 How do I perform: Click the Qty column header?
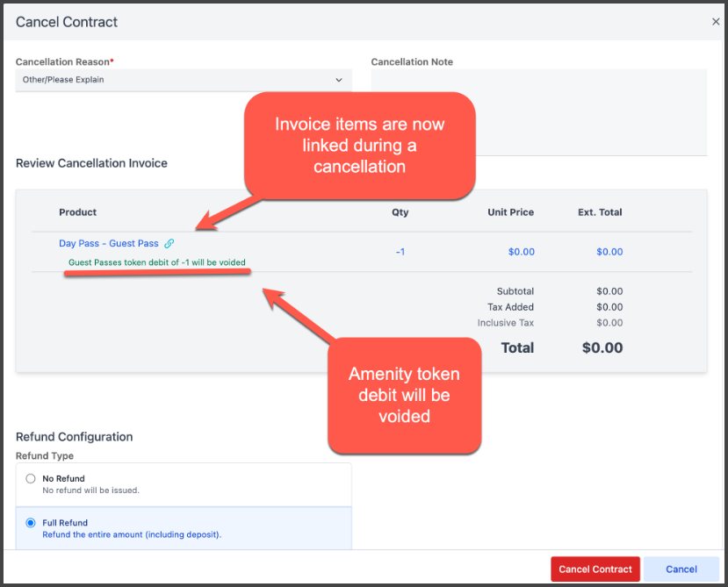[x=400, y=212]
